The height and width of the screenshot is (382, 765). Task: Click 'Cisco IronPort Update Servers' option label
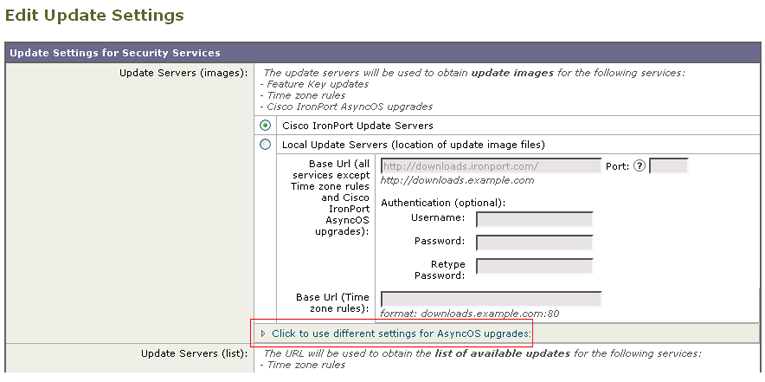coord(358,126)
